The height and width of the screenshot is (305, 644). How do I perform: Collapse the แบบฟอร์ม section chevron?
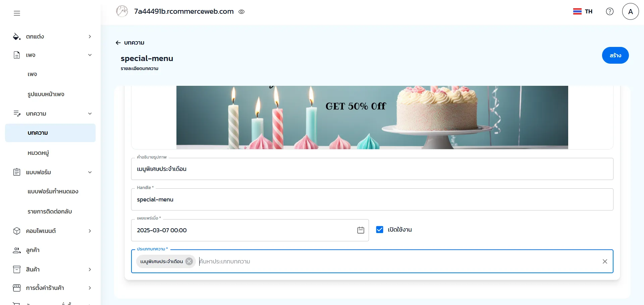[90, 172]
